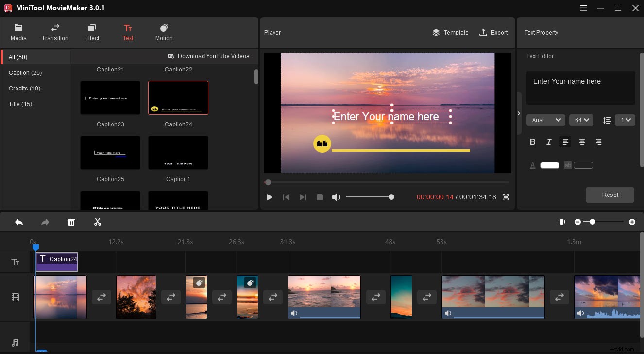Select the Motion panel
Image resolution: width=644 pixels, height=354 pixels.
click(164, 32)
